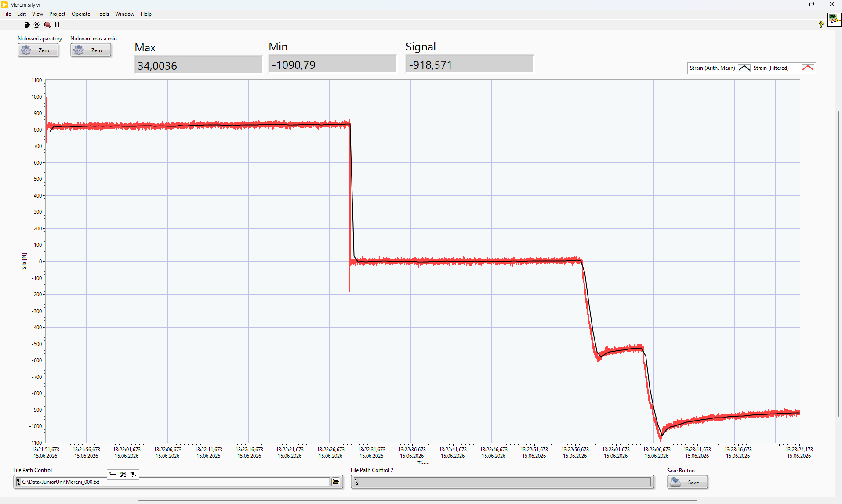842x504 pixels.
Task: Click the Save button
Action: point(687,482)
